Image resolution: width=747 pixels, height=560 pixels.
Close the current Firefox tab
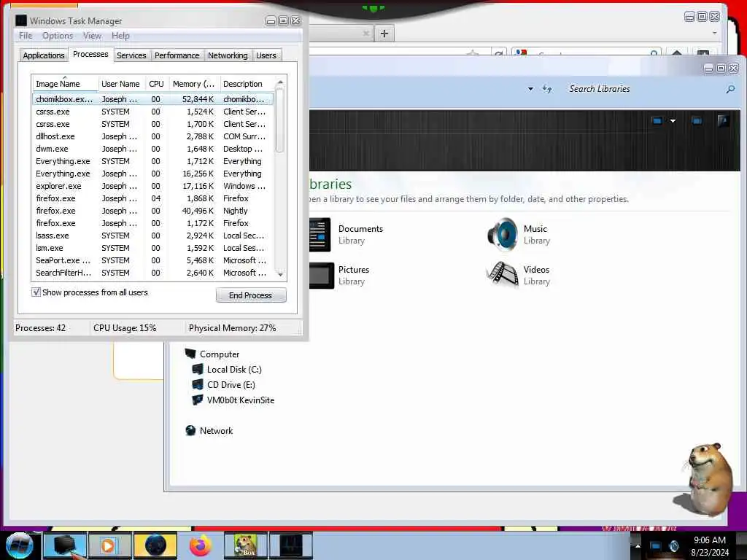[366, 34]
